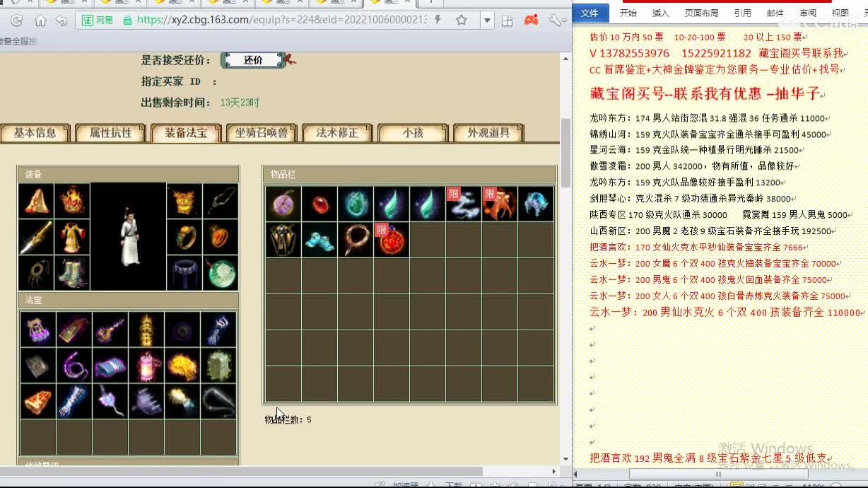Click the blue belt equipment icon

point(184,273)
